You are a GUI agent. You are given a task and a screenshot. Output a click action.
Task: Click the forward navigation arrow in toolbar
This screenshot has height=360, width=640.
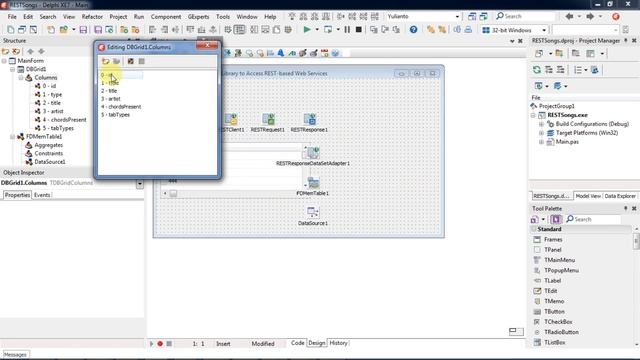tap(590, 16)
